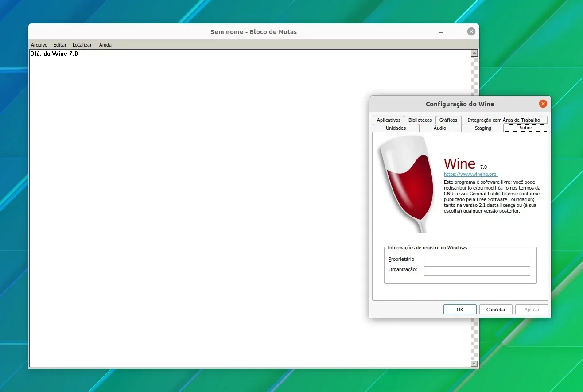Viewport: 583px width, 392px height.
Task: Click the Wine glass logo image
Action: [x=407, y=183]
